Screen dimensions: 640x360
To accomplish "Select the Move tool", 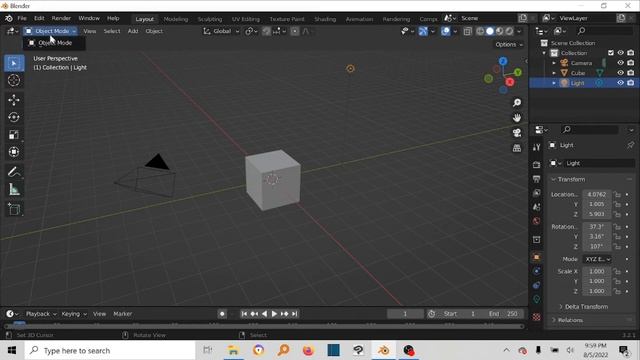I will (14, 100).
